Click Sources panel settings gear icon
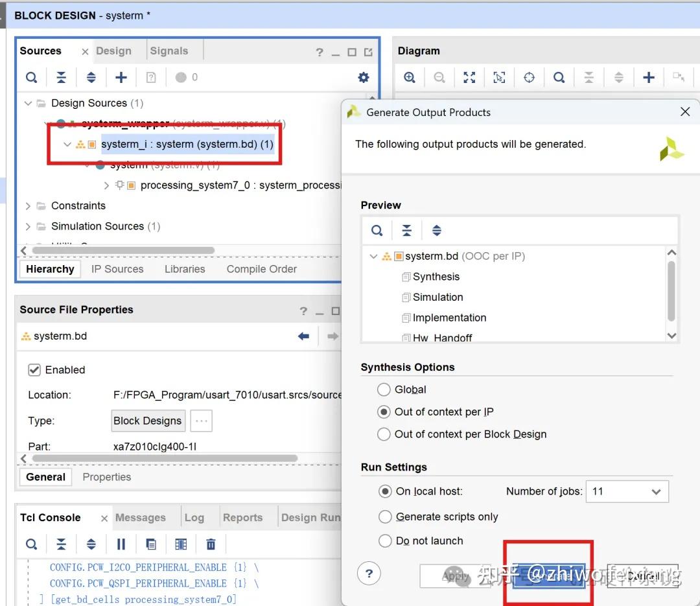This screenshot has width=700, height=606. 364,77
